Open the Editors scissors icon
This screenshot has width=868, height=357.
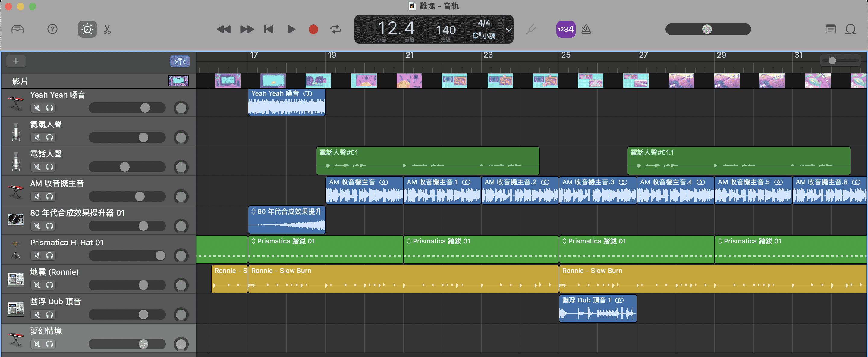pyautogui.click(x=107, y=29)
